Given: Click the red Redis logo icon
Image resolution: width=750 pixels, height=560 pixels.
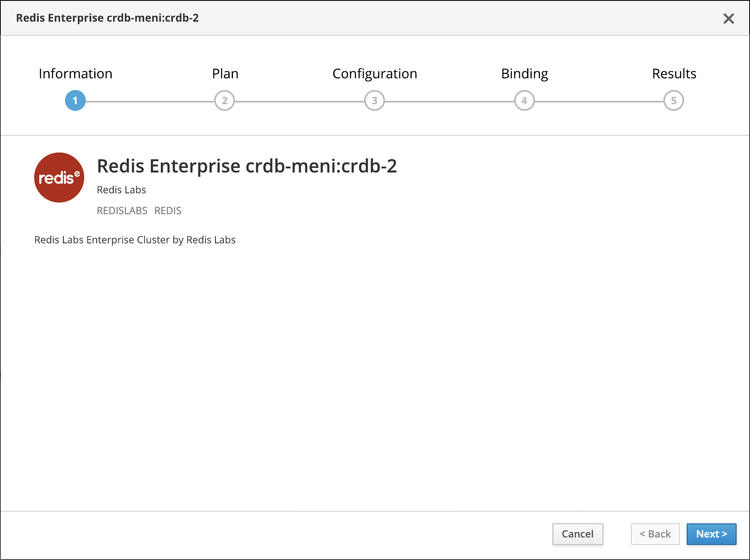Looking at the screenshot, I should [59, 177].
